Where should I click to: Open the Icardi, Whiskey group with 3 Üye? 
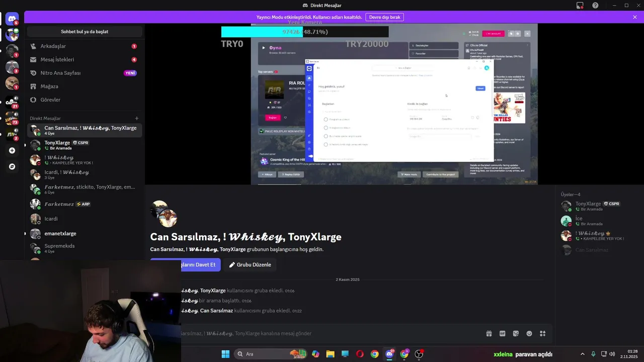[85, 174]
